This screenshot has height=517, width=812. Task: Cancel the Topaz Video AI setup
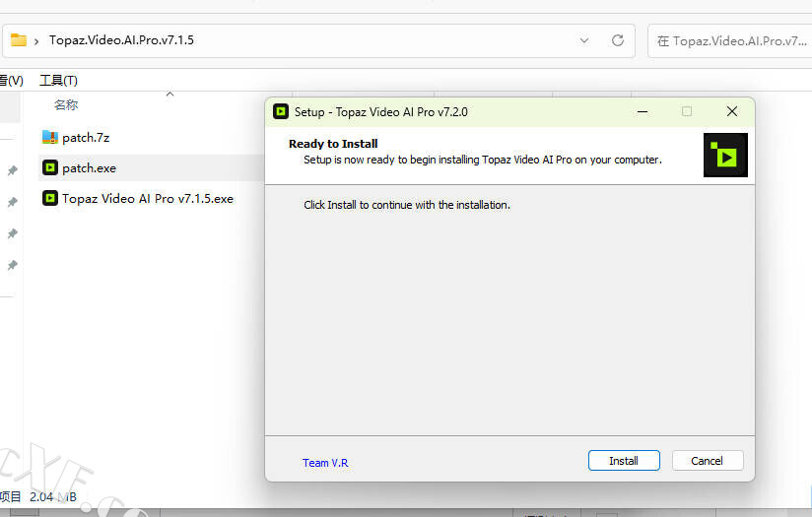(x=708, y=461)
